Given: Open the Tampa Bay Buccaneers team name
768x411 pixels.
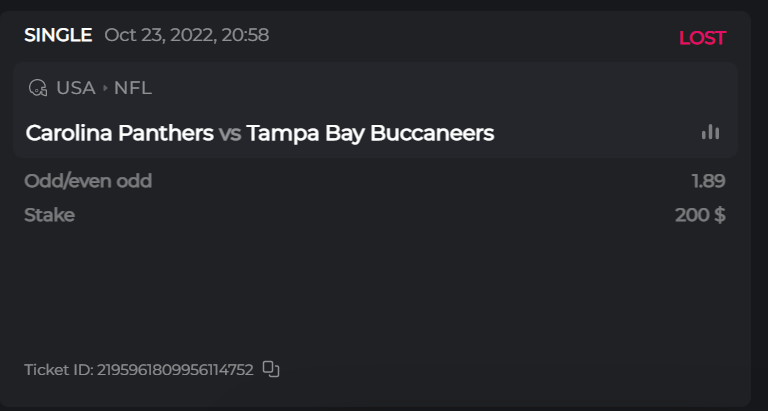Looking at the screenshot, I should tap(370, 133).
